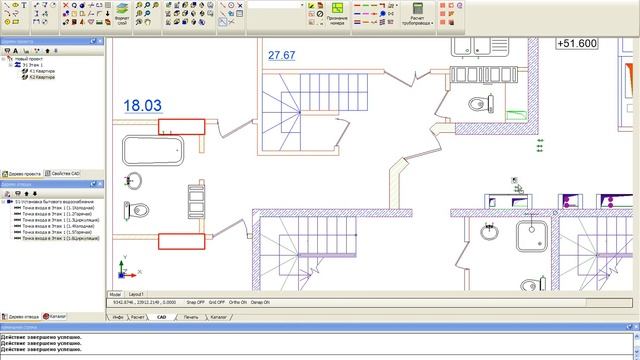
Task: Click the pan hand tool icon
Action: (147, 22)
